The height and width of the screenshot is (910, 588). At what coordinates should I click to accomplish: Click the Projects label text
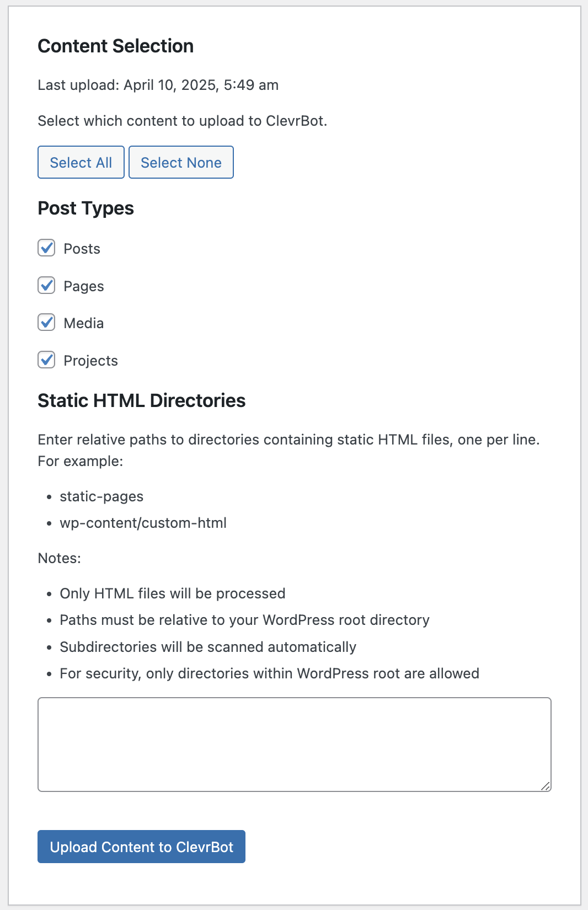(90, 361)
